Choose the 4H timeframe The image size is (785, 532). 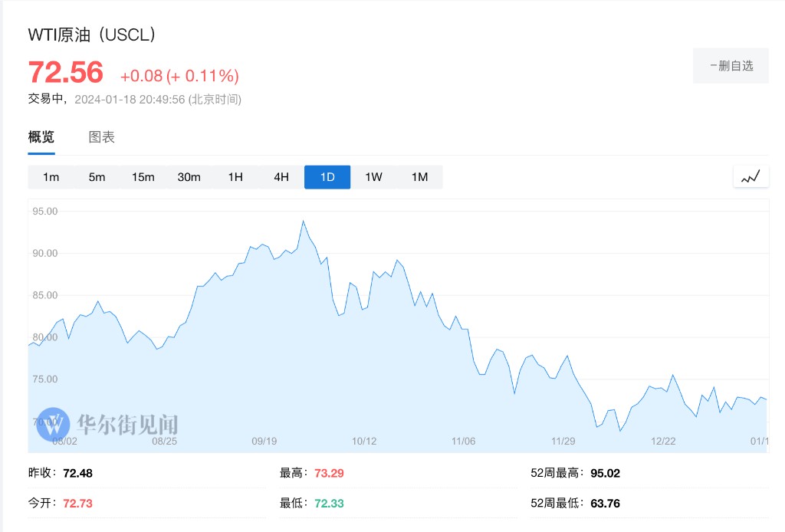[281, 177]
